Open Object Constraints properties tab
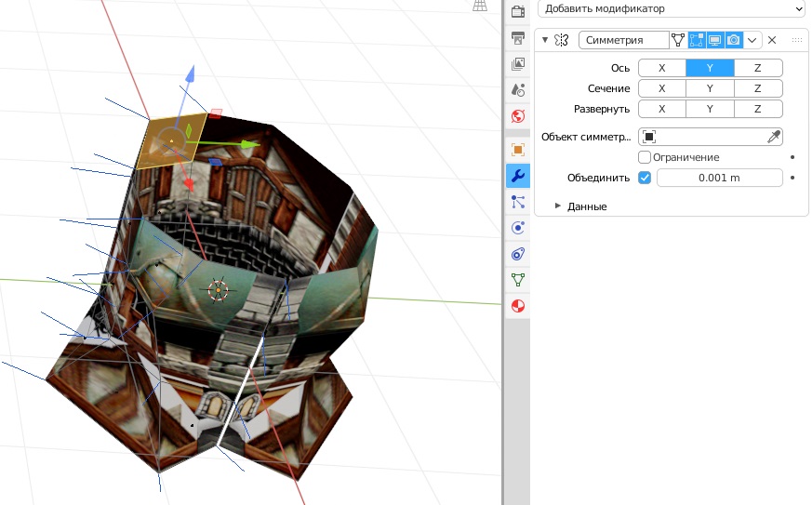Screen dimensions: 812x505 point(518,254)
